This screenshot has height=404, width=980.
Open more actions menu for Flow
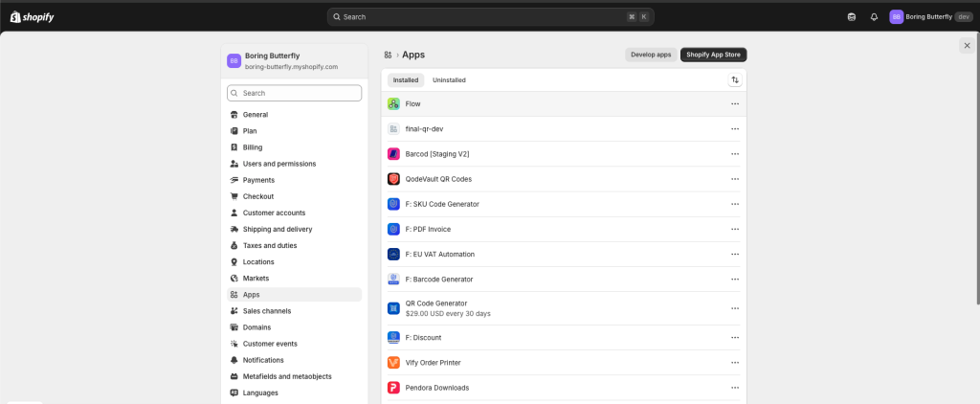735,103
